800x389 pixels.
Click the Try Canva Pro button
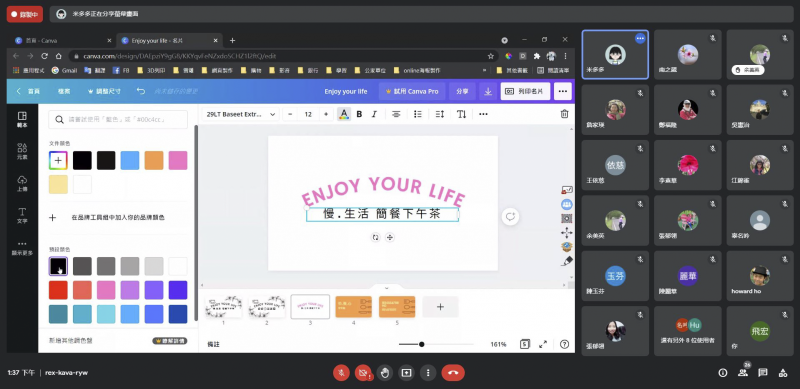[412, 91]
